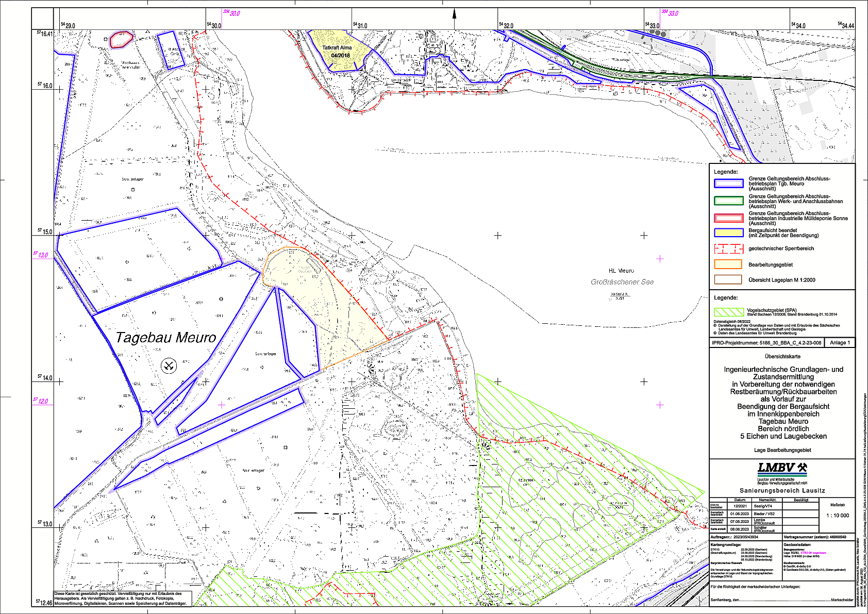Click the Tagebau Meuro map label
The height and width of the screenshot is (614, 868).
pos(166,338)
